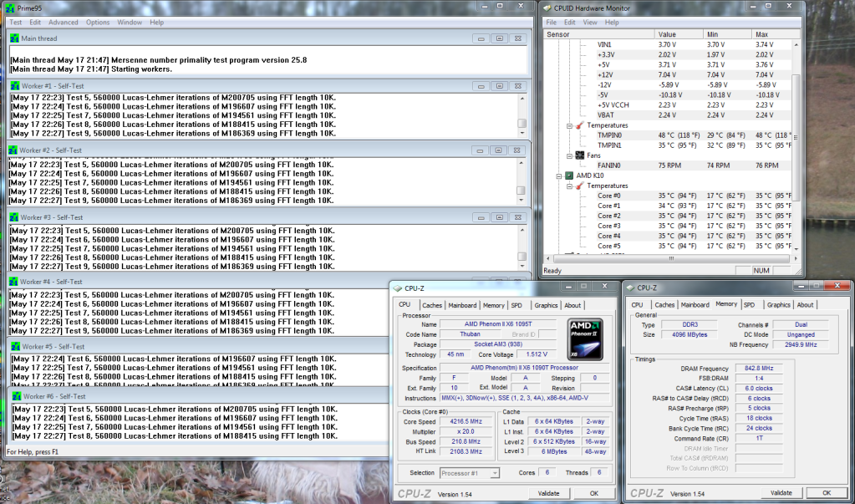Screen dimensions: 855x504
Task: Click the thermometer icon beside TMPIN0 group
Action: (x=580, y=125)
